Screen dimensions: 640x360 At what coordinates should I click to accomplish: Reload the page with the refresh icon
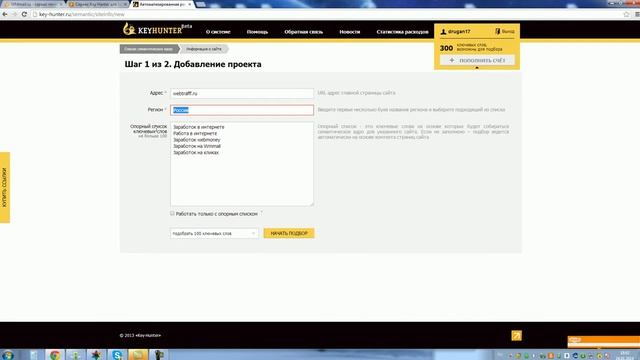coord(24,14)
